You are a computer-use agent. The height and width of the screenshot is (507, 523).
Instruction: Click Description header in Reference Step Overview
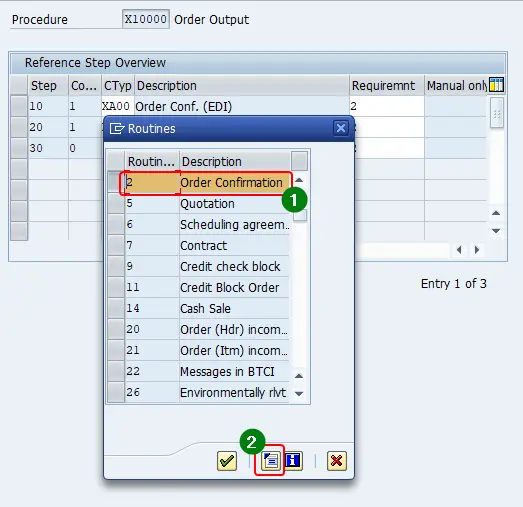[x=242, y=85]
